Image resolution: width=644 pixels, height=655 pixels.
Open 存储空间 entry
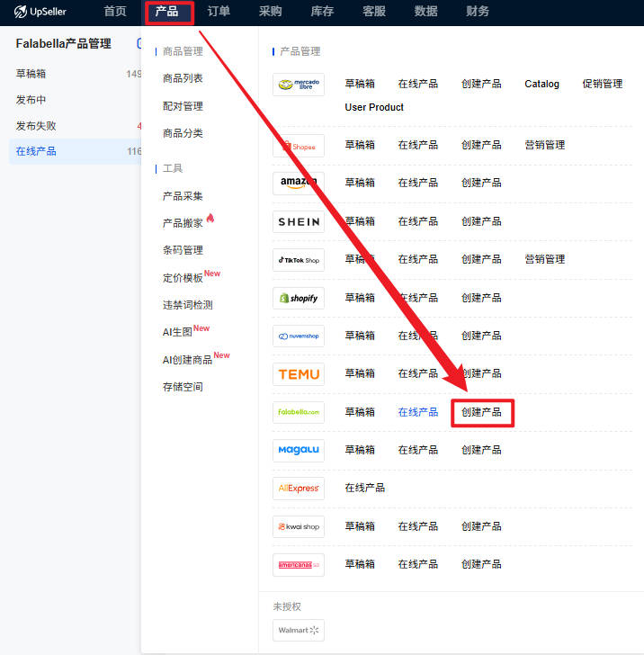pos(183,387)
